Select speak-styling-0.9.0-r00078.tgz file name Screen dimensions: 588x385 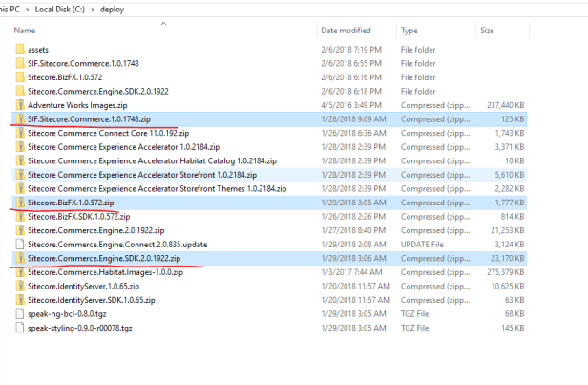80,328
